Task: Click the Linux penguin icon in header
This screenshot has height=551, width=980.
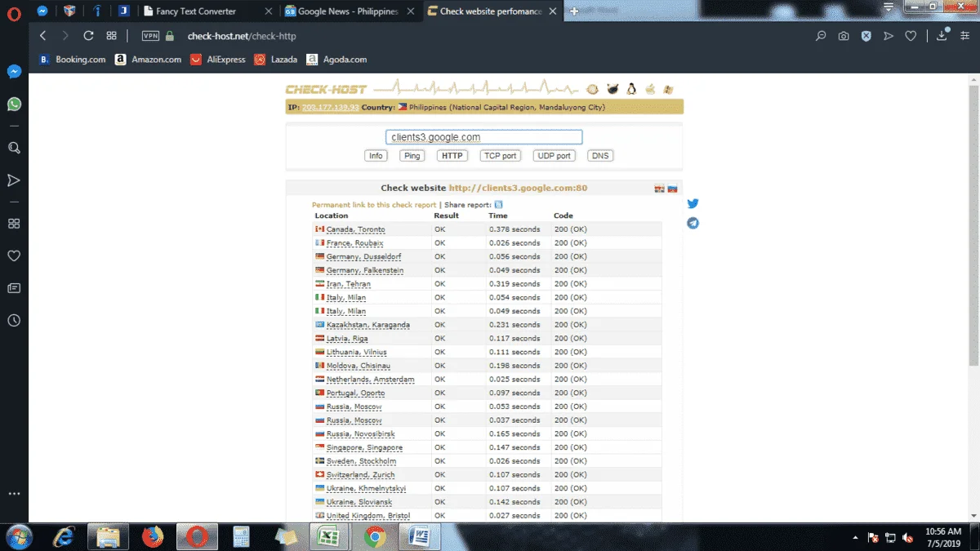Action: click(x=630, y=89)
